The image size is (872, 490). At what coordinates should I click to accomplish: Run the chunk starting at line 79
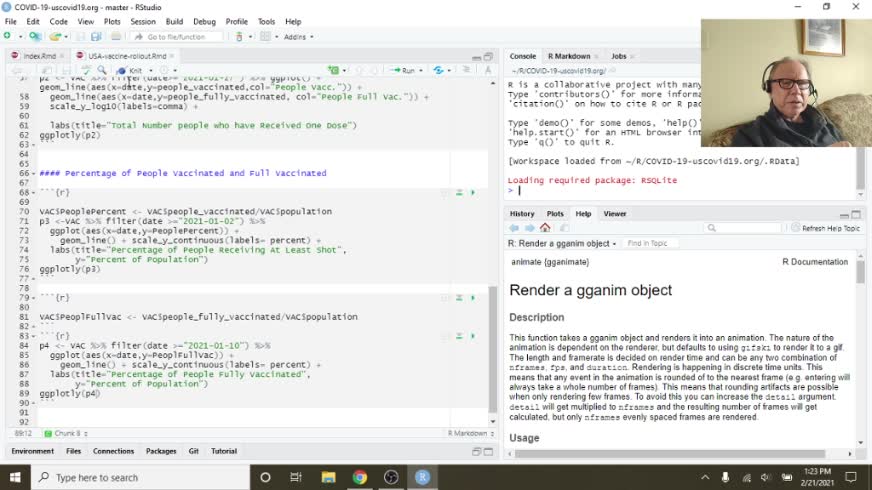[x=473, y=298]
